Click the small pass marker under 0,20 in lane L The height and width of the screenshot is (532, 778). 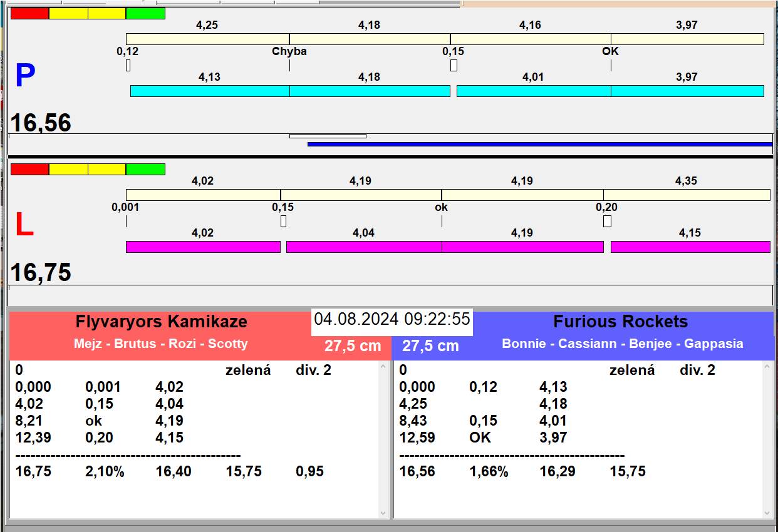pyautogui.click(x=607, y=221)
